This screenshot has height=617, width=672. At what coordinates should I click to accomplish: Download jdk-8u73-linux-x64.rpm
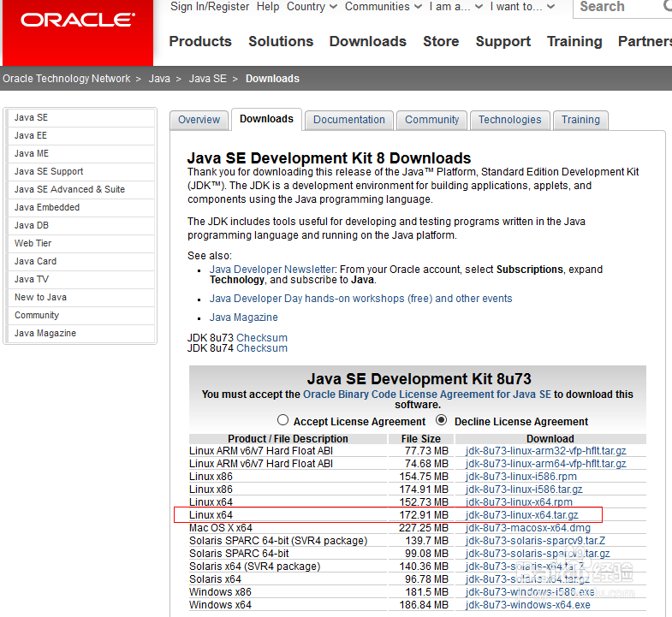[519, 501]
